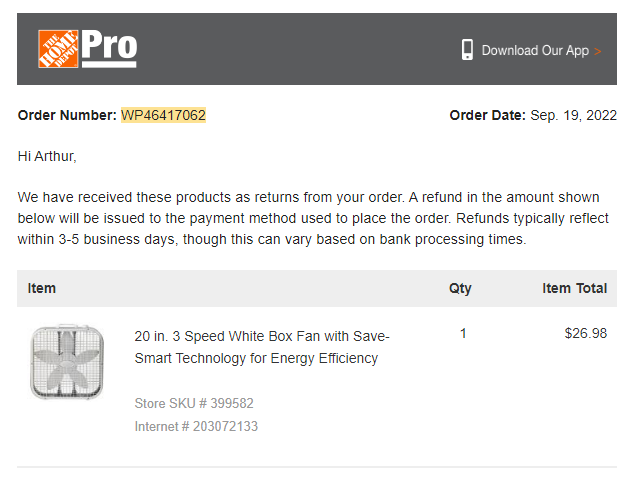Click the Qty column header
Viewport: 627px width, 487px height.
pos(460,289)
